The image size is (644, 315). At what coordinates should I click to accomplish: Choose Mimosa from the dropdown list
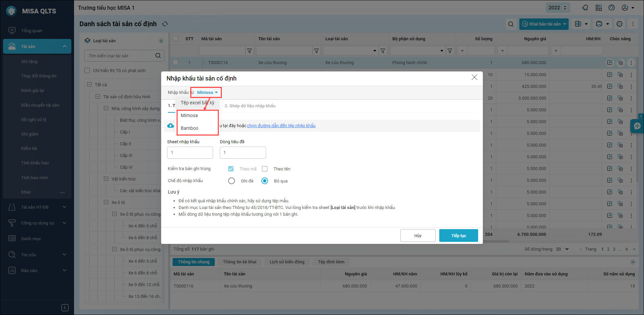(x=197, y=115)
